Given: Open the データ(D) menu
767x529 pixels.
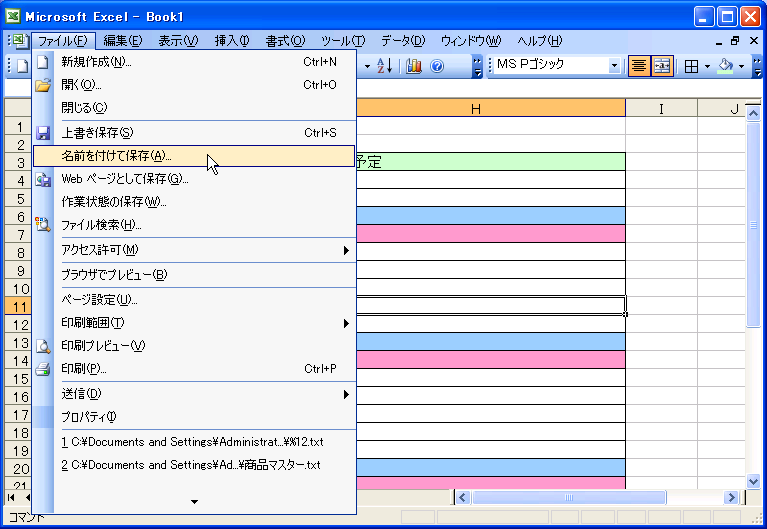Looking at the screenshot, I should point(403,41).
